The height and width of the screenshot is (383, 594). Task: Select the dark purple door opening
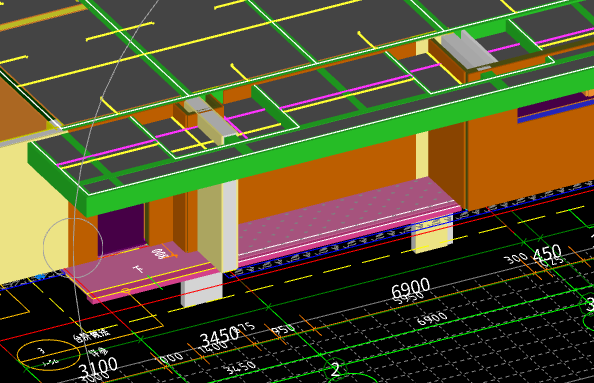click(x=121, y=230)
